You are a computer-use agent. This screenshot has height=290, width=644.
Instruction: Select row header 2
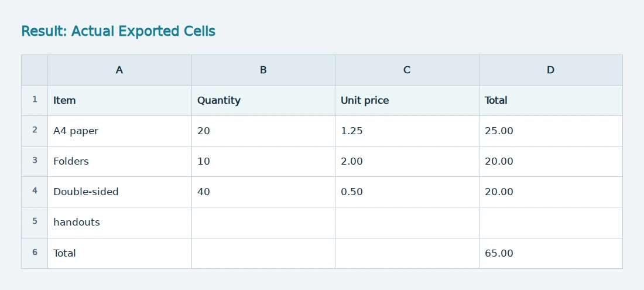(x=35, y=131)
